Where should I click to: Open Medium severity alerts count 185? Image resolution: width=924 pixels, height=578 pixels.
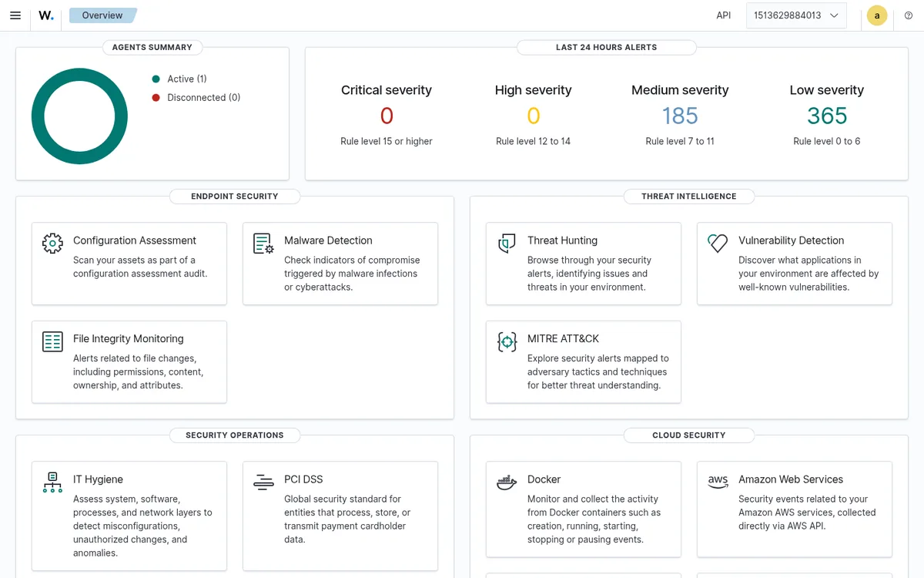point(680,116)
